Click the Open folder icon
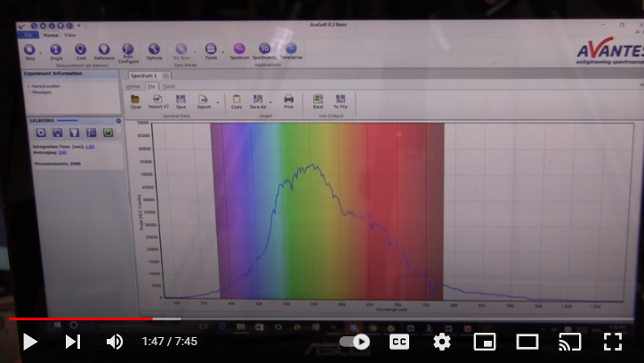 pyautogui.click(x=135, y=99)
